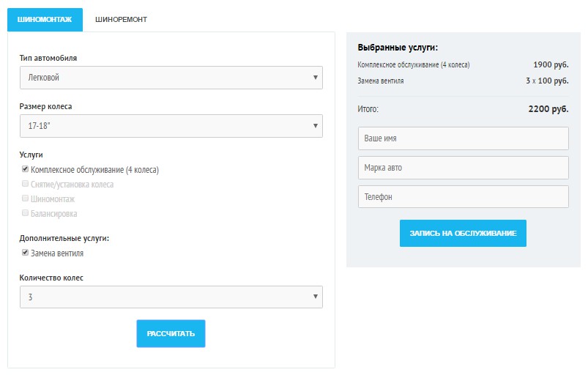
Task: Uncheck Комплексное обслуживание (4 колеса) checkbox
Action: pyautogui.click(x=25, y=169)
